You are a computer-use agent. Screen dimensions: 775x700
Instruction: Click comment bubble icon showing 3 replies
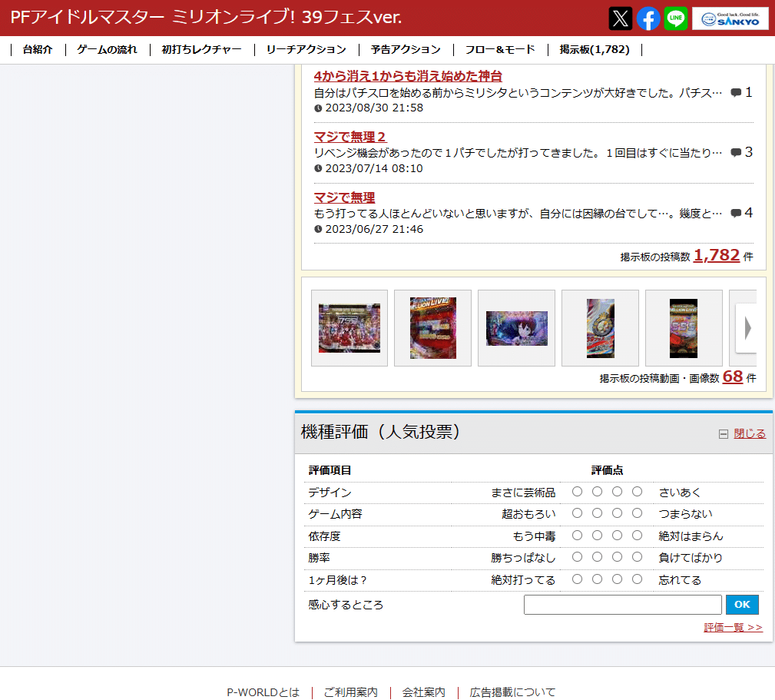coord(736,152)
